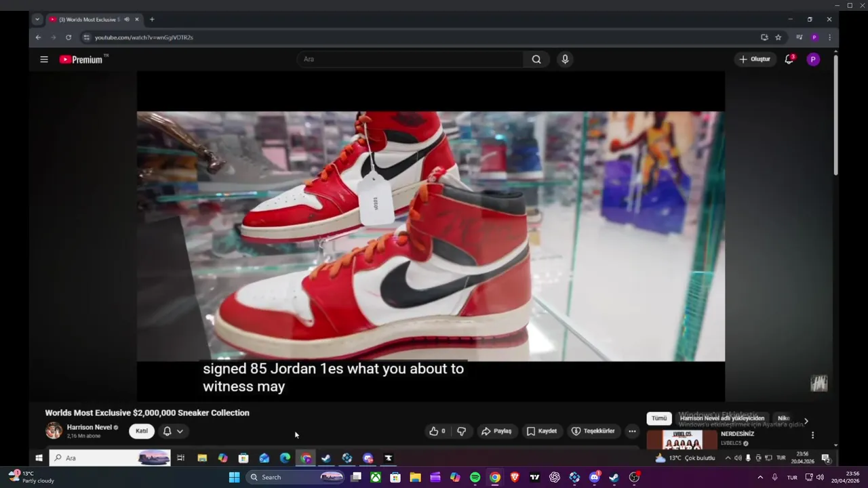Open more actions ellipsis under the video

pyautogui.click(x=632, y=431)
